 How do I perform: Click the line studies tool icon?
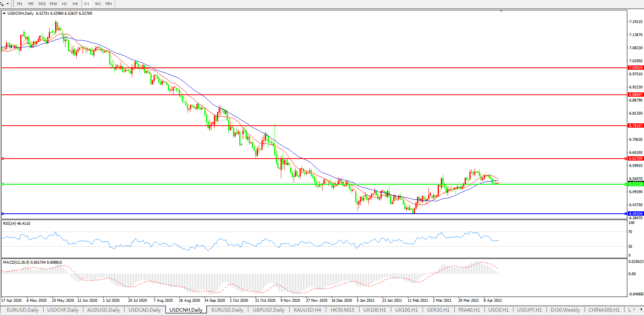[x=2, y=4]
